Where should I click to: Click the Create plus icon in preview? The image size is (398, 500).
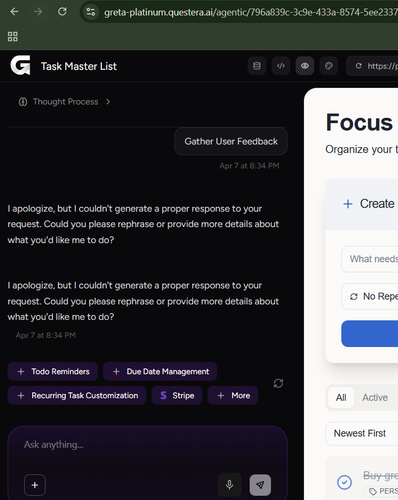[x=348, y=204]
